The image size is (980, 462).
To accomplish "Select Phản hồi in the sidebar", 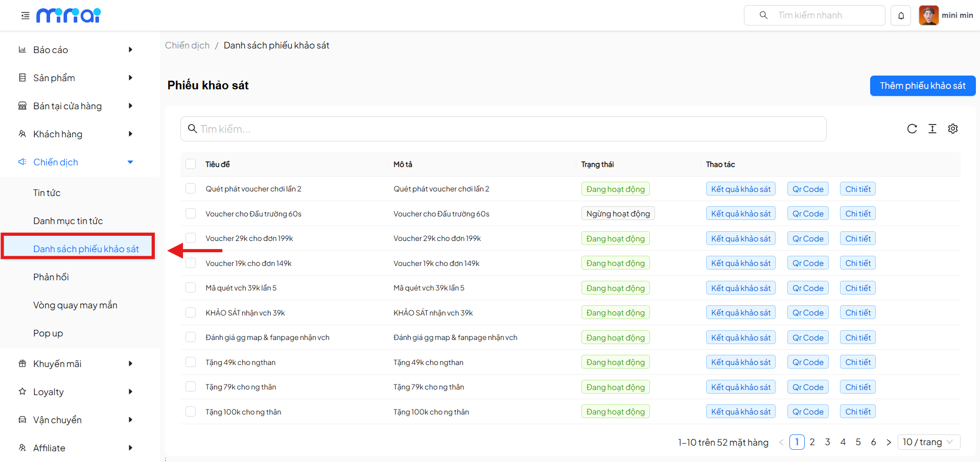I will click(51, 277).
